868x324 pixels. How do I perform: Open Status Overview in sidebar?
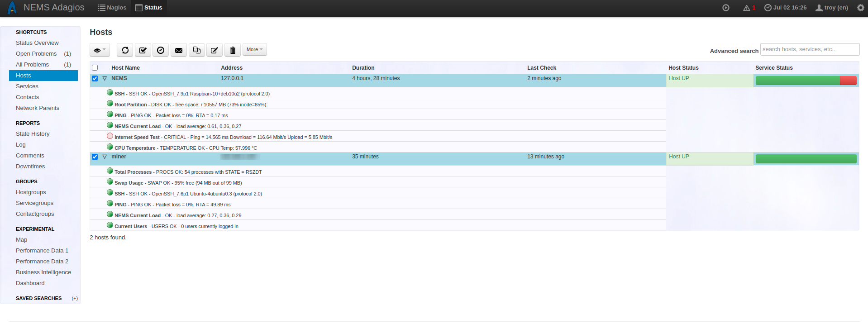pyautogui.click(x=37, y=43)
